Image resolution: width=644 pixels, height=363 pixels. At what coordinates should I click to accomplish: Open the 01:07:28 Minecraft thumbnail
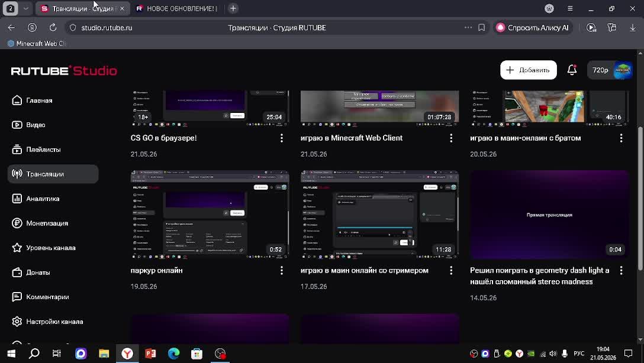pos(379,108)
